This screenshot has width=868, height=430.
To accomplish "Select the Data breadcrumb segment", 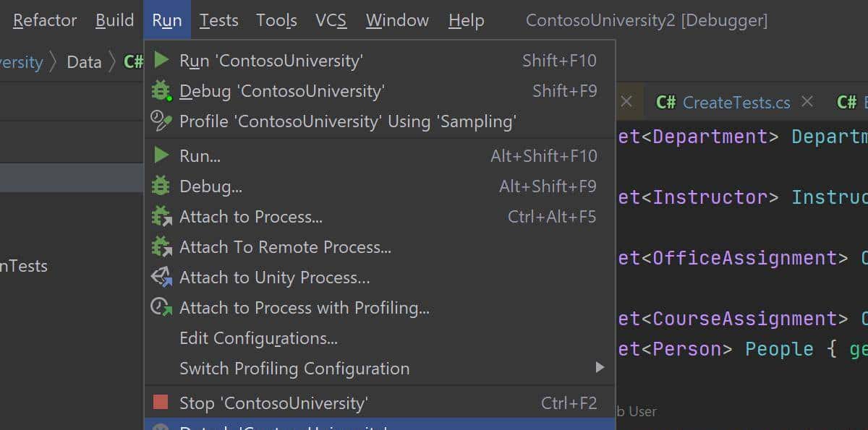I will [x=84, y=62].
